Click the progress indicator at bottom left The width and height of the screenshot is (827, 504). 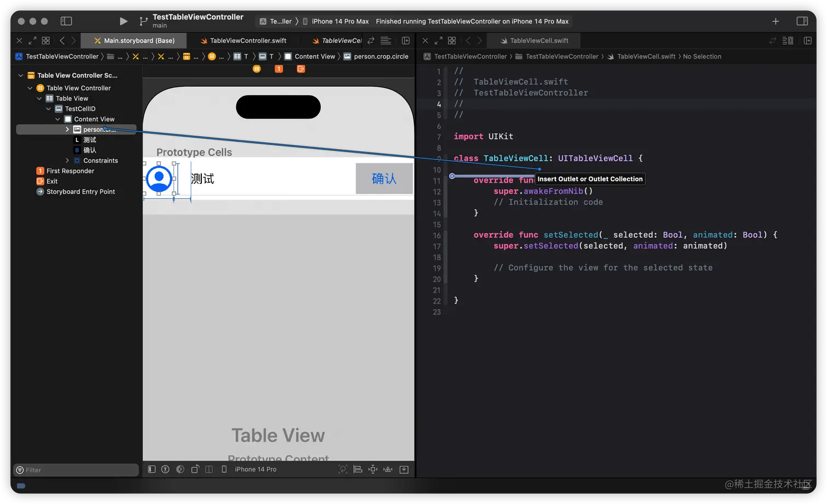click(x=21, y=485)
